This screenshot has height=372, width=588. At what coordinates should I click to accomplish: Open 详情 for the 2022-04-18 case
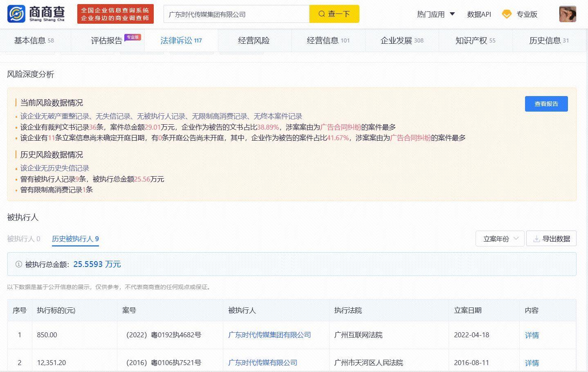532,335
